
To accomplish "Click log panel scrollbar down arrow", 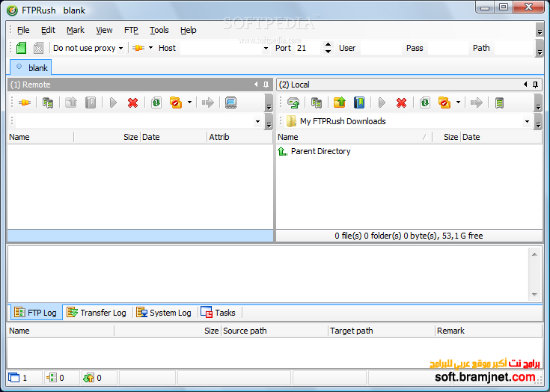I will click(x=534, y=295).
